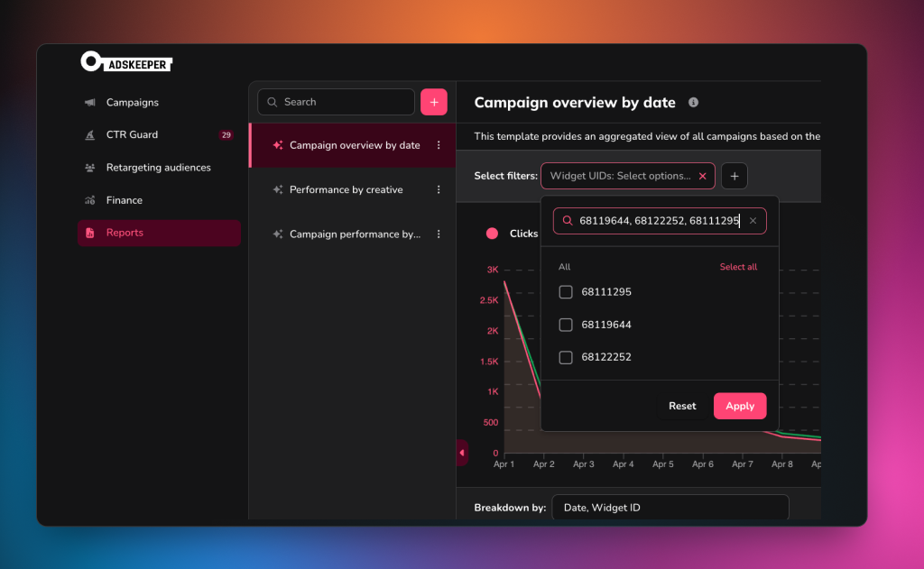Click the All label above options

564,267
